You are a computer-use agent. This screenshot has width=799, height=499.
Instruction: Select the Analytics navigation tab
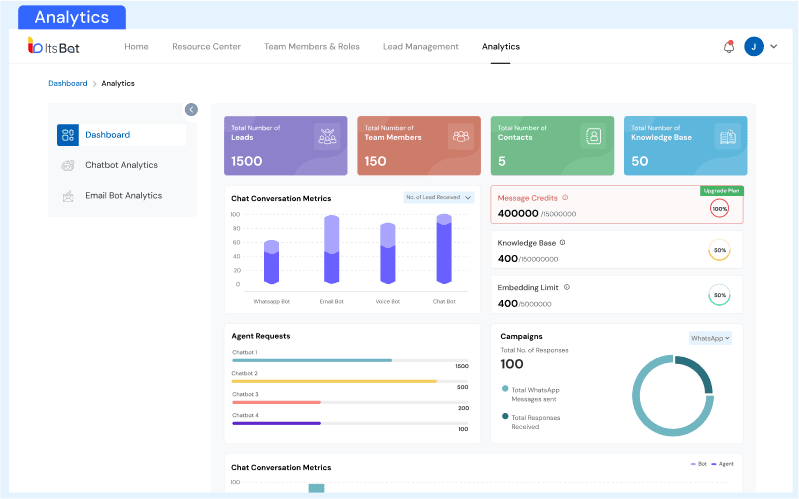point(501,46)
